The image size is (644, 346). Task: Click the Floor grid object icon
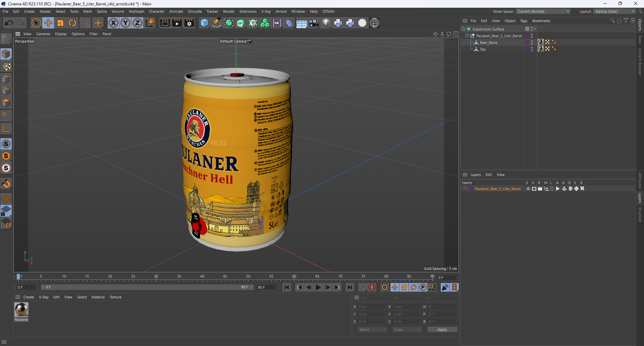(302, 23)
